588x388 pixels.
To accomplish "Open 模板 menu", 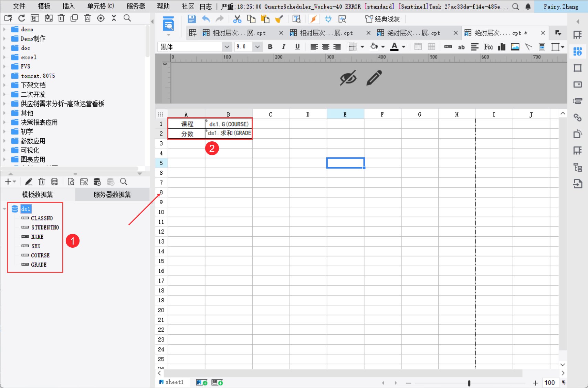I will (x=44, y=6).
